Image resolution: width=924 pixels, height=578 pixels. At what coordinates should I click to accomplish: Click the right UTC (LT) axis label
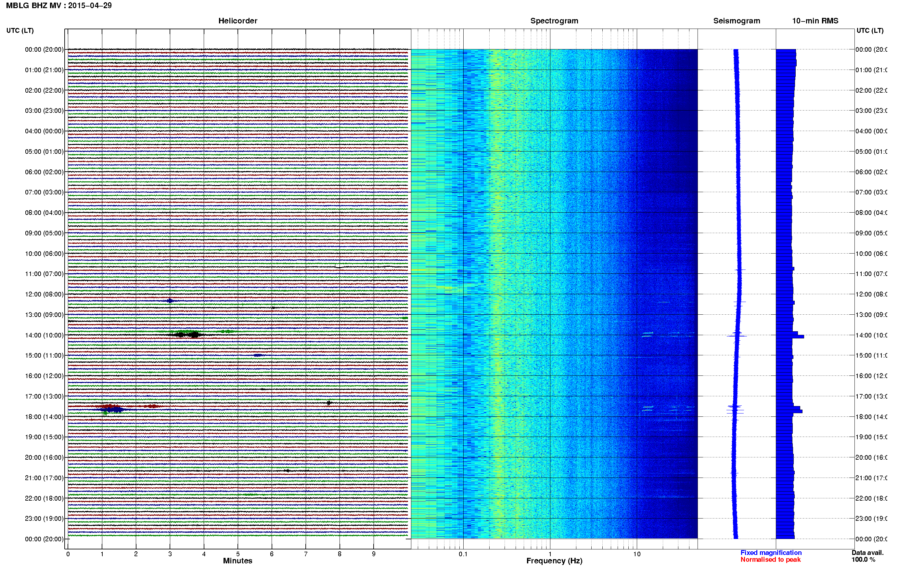870,31
